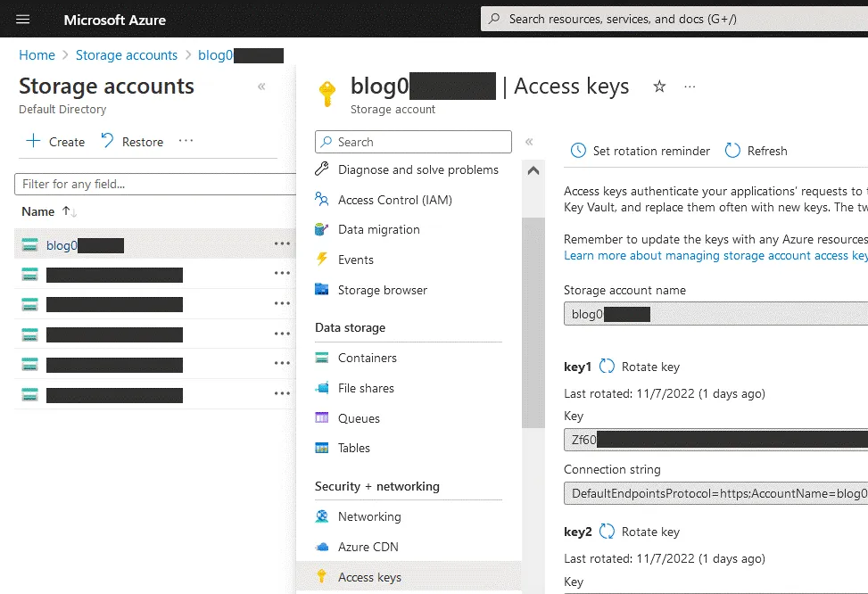Click the key2 Rotate key icon
This screenshot has height=594, width=868.
pyautogui.click(x=607, y=532)
